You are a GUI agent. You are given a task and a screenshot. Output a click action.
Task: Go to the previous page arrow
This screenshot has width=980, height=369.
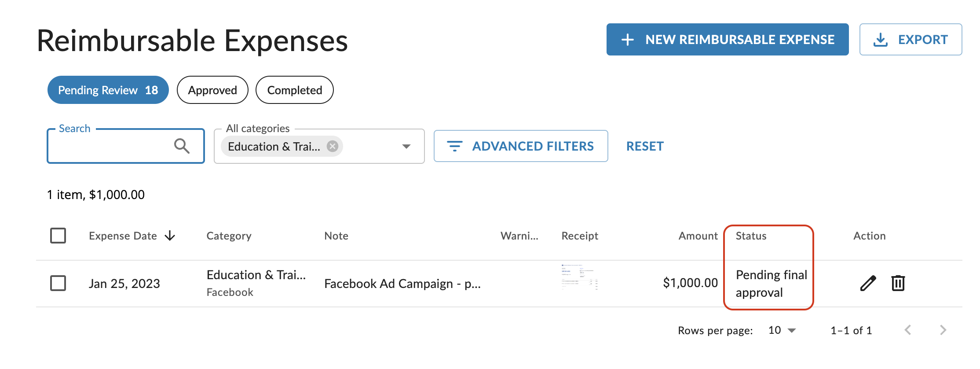pos(908,330)
